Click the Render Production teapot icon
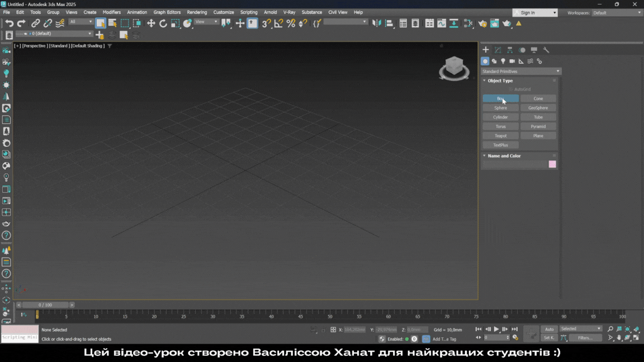The width and height of the screenshot is (644, 362). coord(507,23)
